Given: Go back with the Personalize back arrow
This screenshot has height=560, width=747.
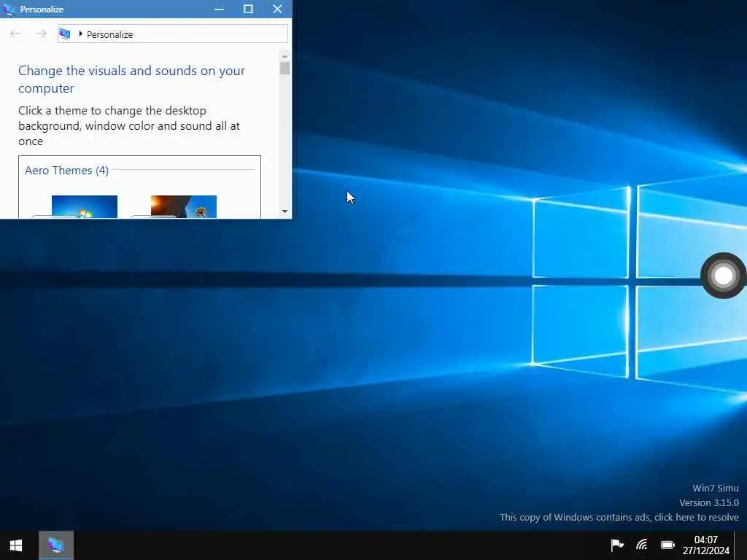Looking at the screenshot, I should tap(15, 34).
